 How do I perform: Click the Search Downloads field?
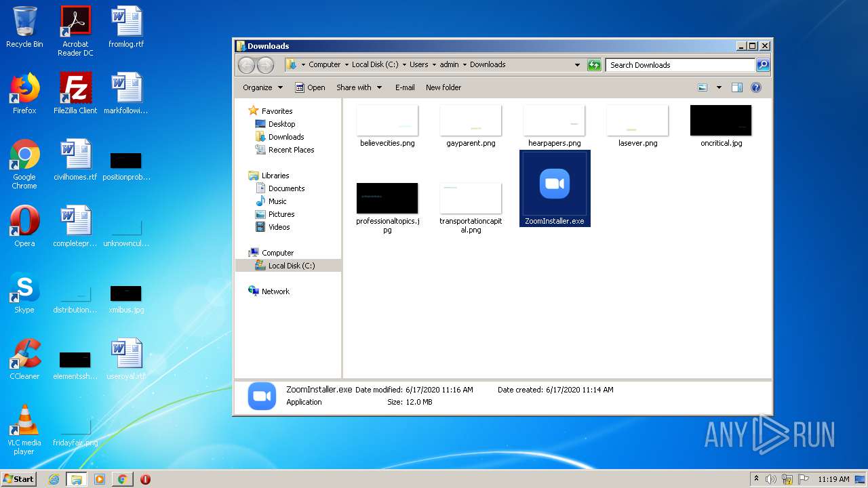click(x=680, y=65)
